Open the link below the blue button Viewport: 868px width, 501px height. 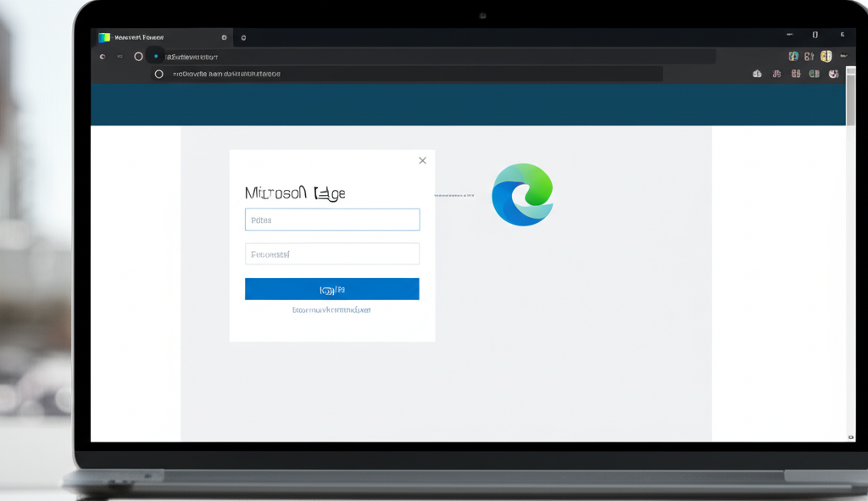(331, 310)
